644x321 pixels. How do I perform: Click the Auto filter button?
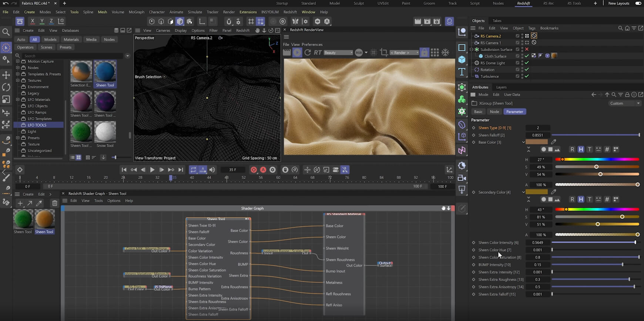(x=21, y=40)
